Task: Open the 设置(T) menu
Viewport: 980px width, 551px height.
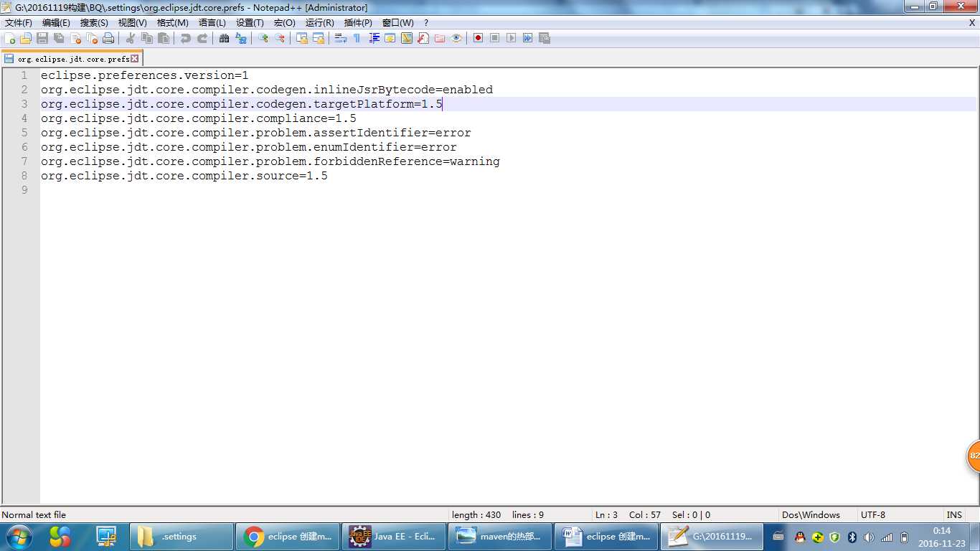Action: [x=250, y=23]
